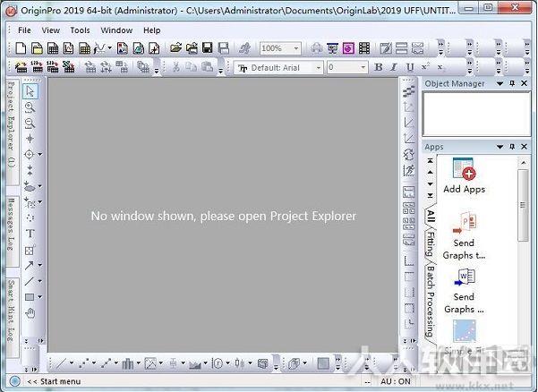538x392 pixels.
Task: Toggle Superscript formatting
Action: tap(425, 66)
